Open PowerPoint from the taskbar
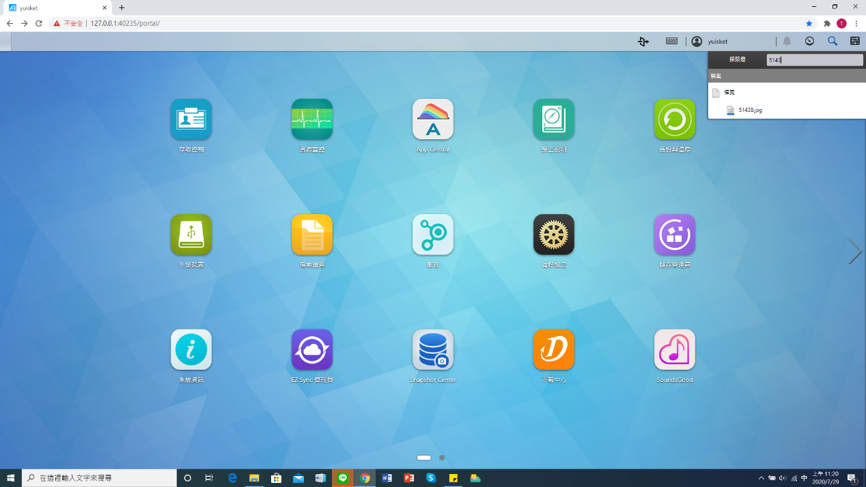The width and height of the screenshot is (866, 487). pyautogui.click(x=409, y=478)
